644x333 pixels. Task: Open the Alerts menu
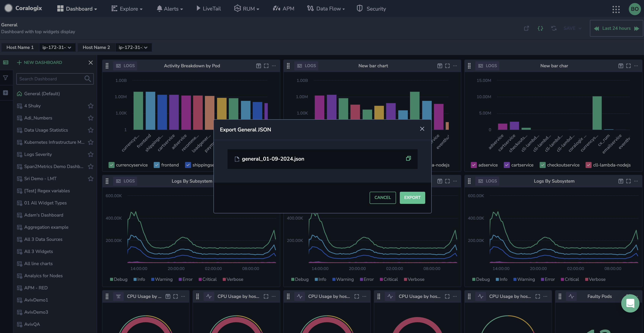[x=170, y=9]
